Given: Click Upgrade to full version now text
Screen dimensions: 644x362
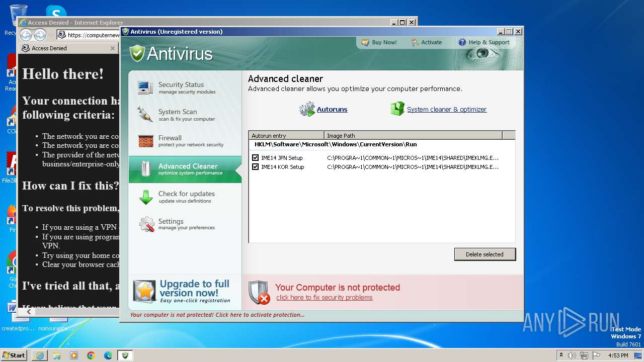Looking at the screenshot, I should [x=194, y=288].
